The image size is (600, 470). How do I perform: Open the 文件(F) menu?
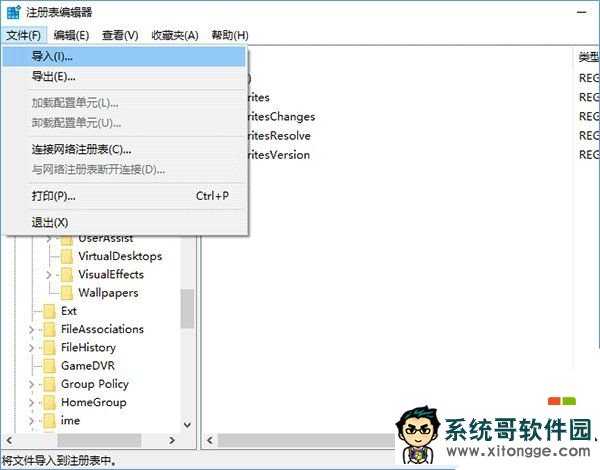click(x=24, y=36)
